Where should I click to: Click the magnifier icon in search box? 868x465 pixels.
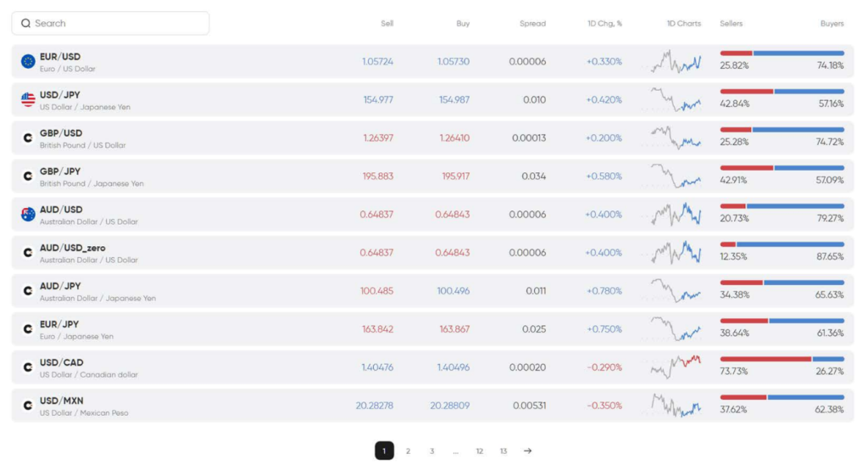25,24
